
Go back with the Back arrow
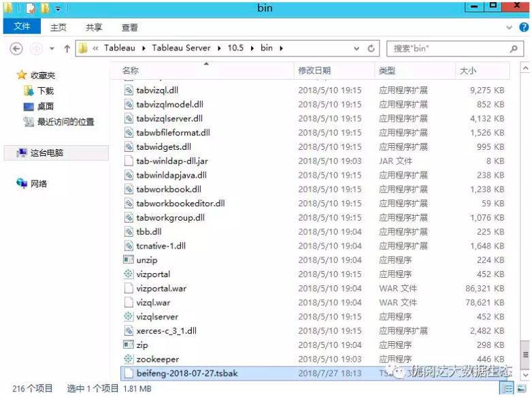pyautogui.click(x=16, y=49)
